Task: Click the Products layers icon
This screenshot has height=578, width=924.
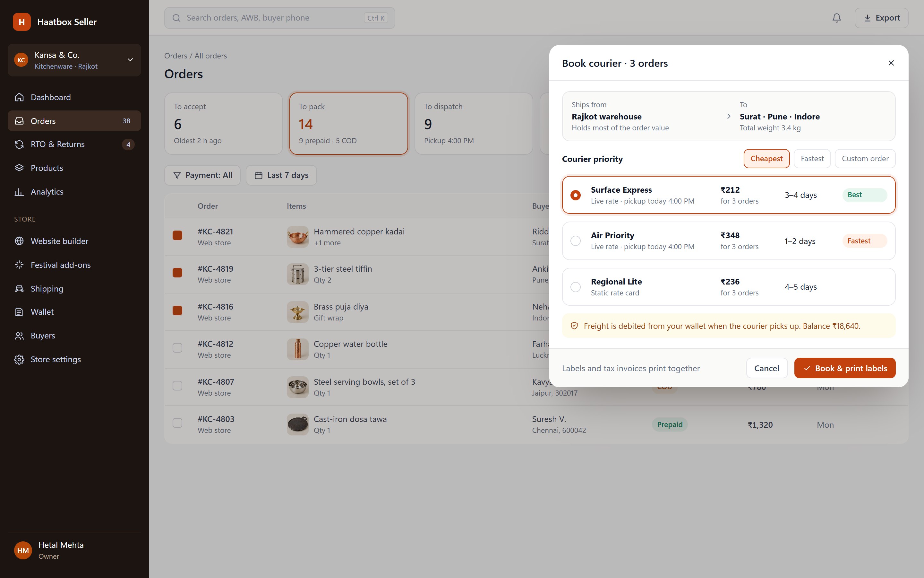Action: point(19,168)
